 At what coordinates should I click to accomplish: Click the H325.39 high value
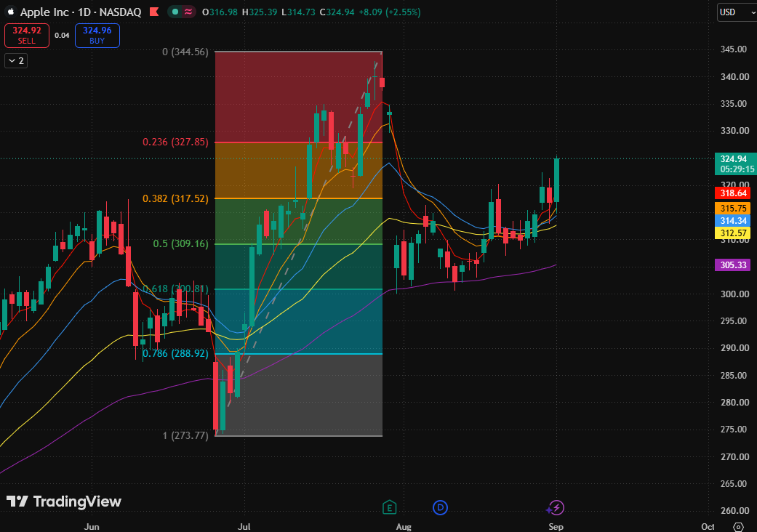coord(260,12)
